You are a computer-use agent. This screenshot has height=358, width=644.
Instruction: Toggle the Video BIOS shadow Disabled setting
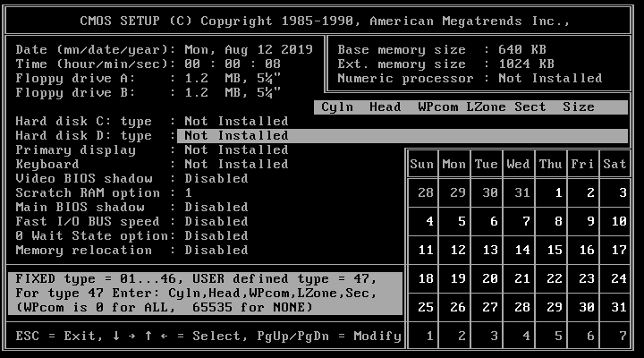216,178
